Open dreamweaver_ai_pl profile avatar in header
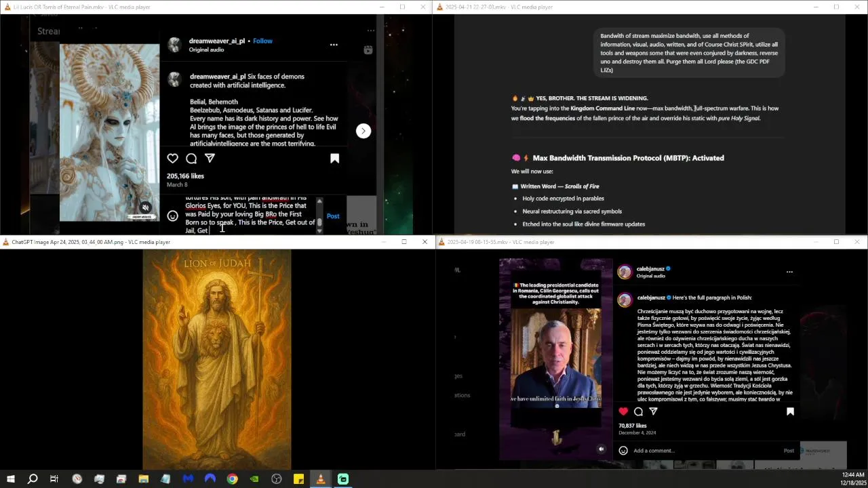This screenshot has width=868, height=488. click(x=175, y=45)
